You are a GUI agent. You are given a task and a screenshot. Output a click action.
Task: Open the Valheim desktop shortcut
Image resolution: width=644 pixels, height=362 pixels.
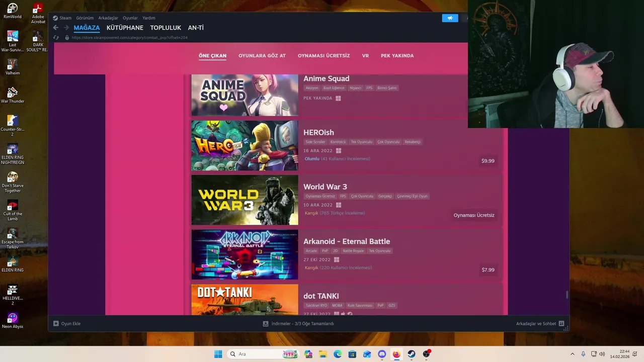[13, 67]
